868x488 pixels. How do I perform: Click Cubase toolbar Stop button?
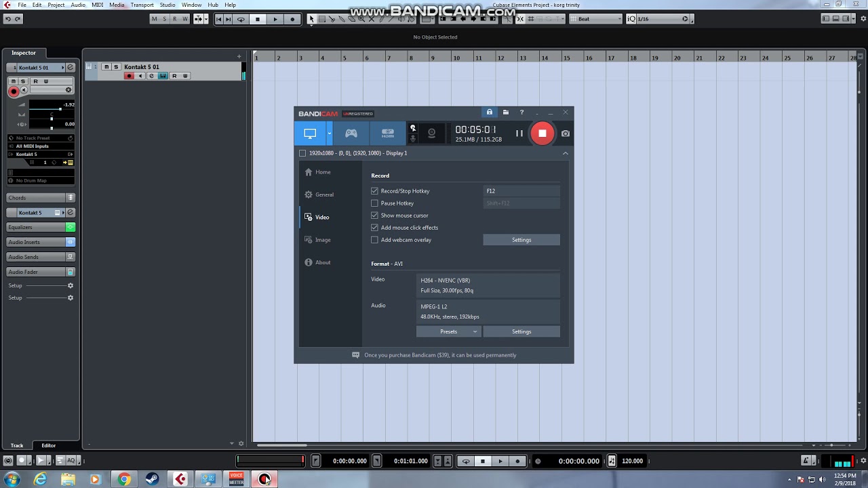[x=258, y=19]
